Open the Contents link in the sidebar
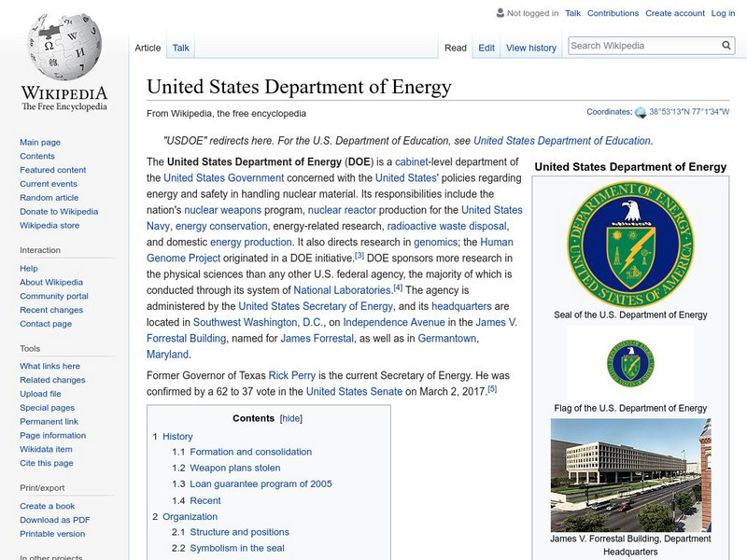 tap(37, 156)
